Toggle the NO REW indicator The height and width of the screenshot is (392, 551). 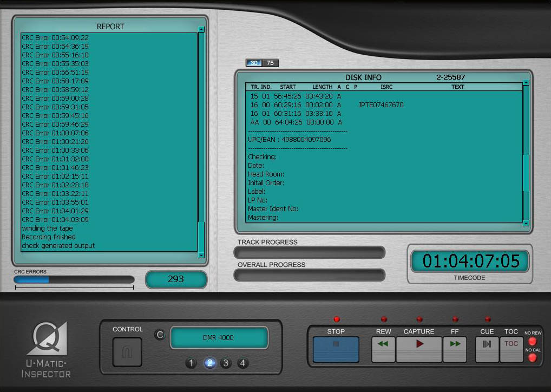coord(532,342)
